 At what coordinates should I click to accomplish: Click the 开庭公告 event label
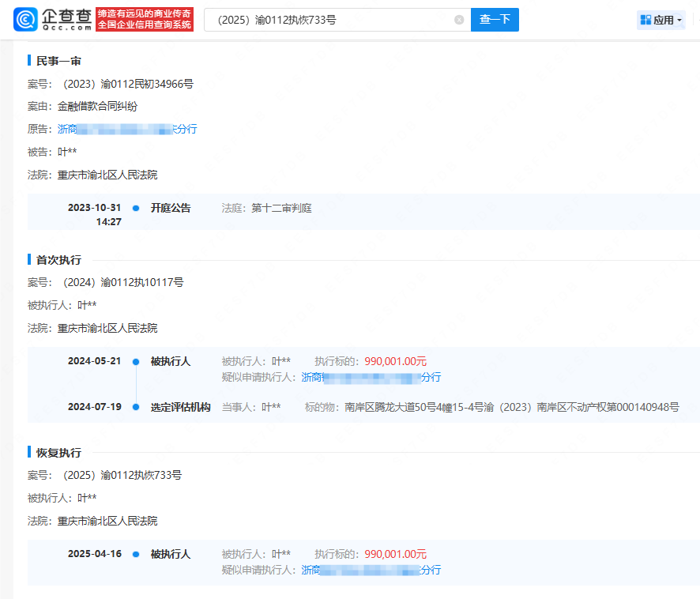[x=171, y=209]
